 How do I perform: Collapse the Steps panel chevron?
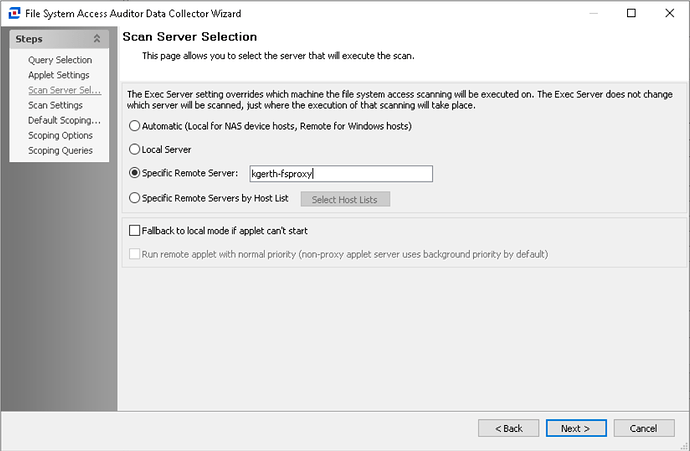(97, 39)
